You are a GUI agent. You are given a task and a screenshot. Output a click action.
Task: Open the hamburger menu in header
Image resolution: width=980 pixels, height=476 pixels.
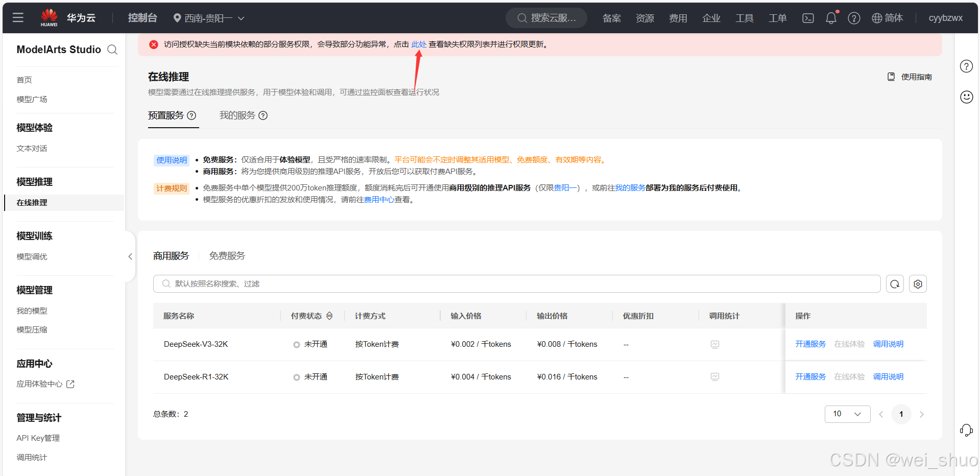pos(18,18)
